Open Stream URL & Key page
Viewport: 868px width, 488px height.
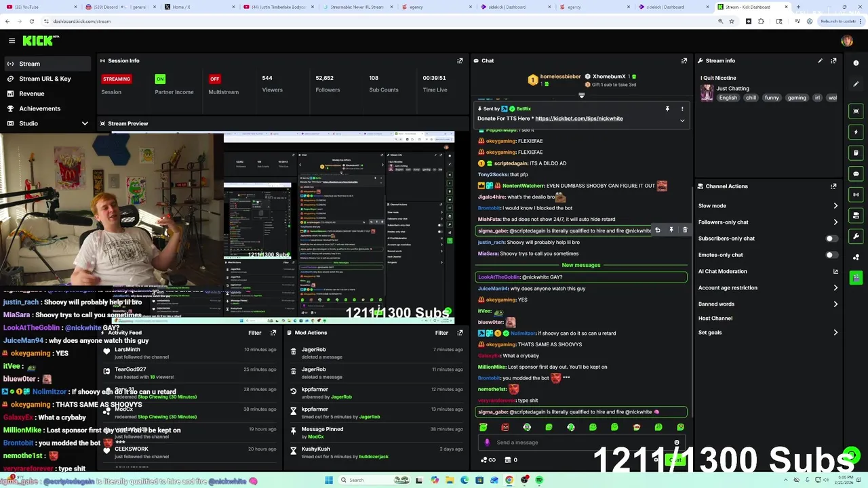[45, 79]
